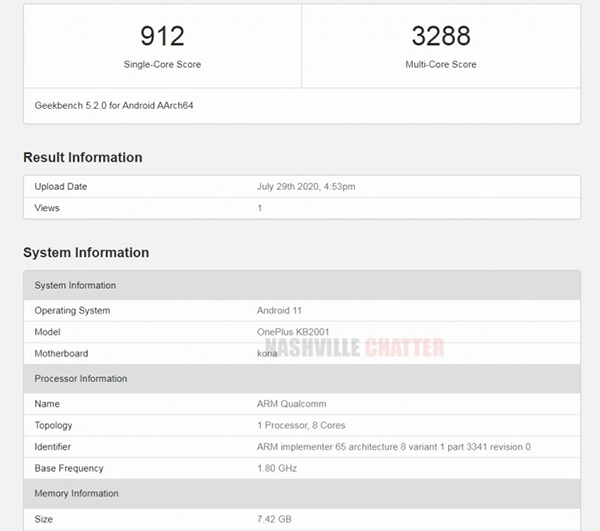Click the 1 Processor, 8 Cores topology value
The image size is (600, 531).
303,426
